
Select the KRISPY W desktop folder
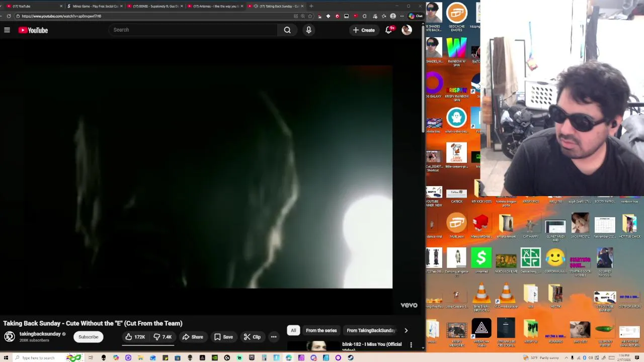coord(531,331)
